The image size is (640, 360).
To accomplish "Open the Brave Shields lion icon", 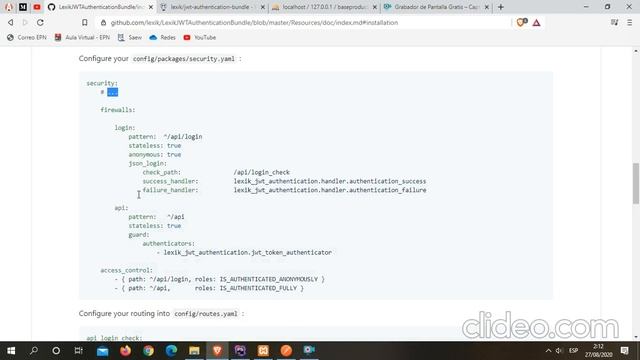I will pyautogui.click(x=521, y=22).
